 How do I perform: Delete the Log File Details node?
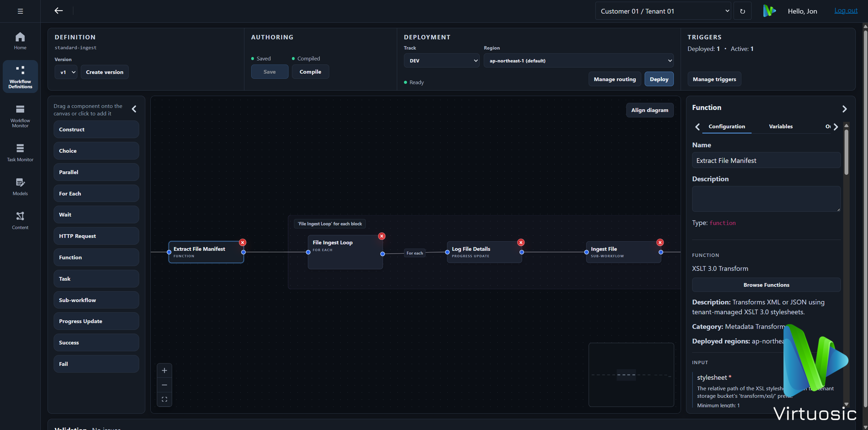[x=521, y=242]
